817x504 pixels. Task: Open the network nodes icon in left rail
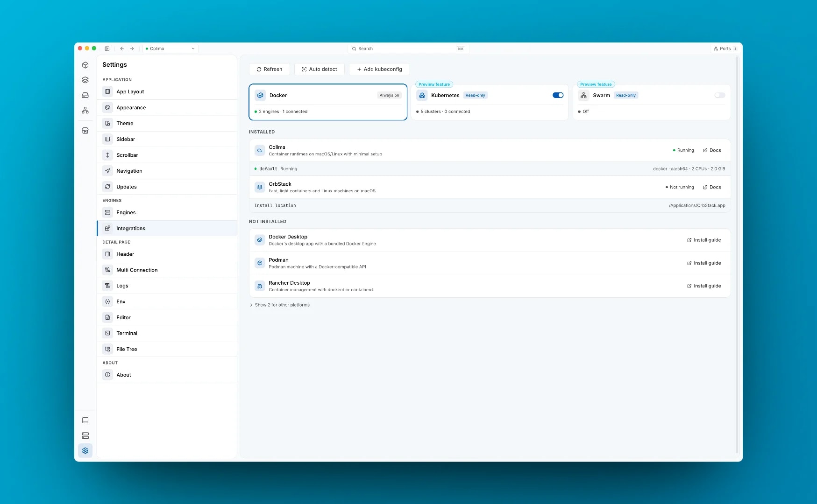pos(85,111)
